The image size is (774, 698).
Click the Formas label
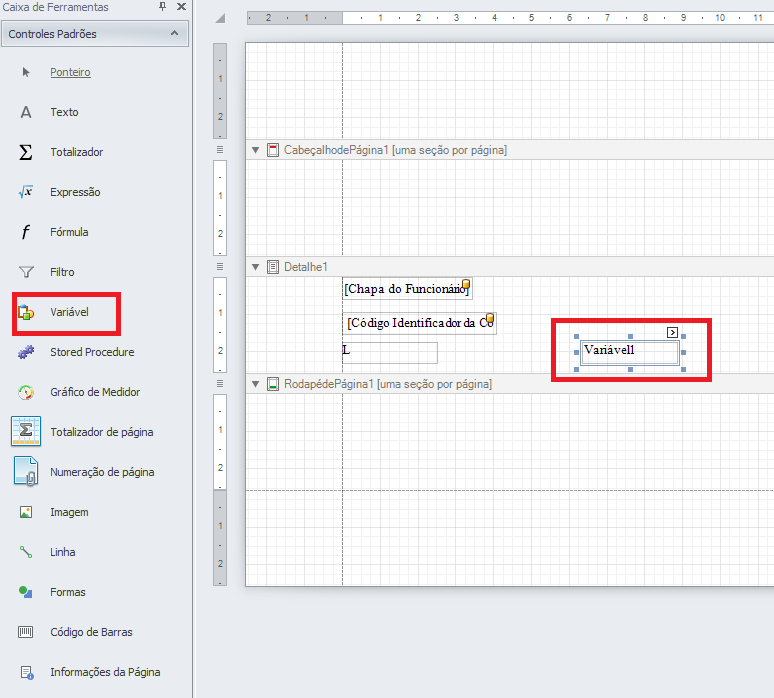(68, 592)
